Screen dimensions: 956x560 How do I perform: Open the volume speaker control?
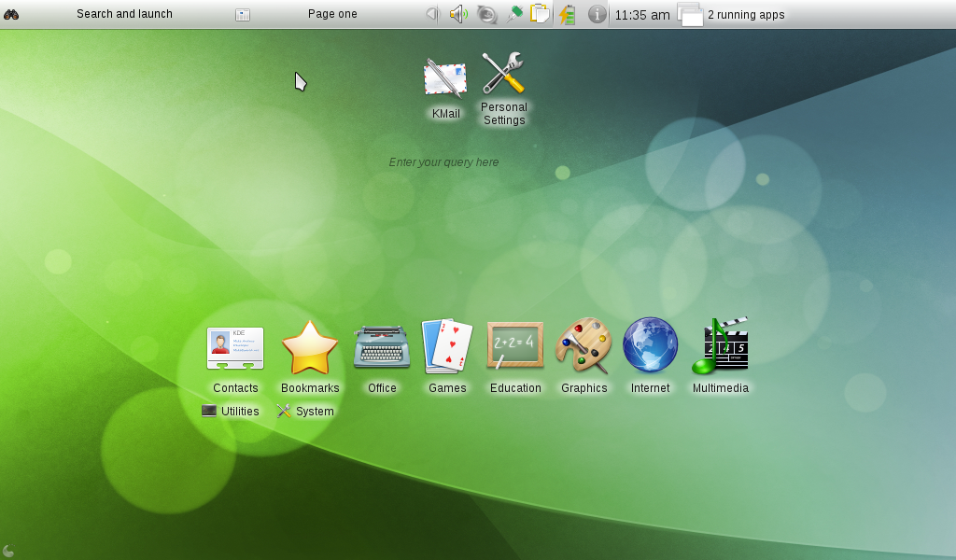point(458,14)
